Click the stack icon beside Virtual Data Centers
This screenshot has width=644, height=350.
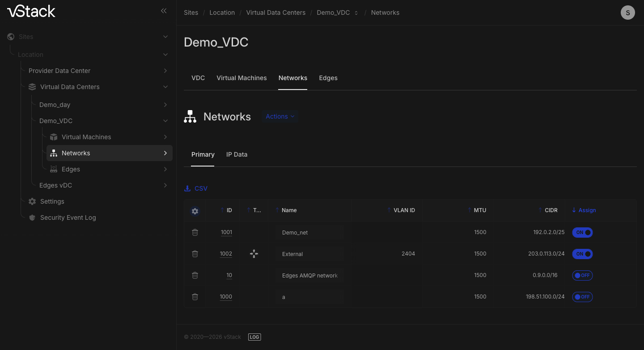click(x=32, y=87)
